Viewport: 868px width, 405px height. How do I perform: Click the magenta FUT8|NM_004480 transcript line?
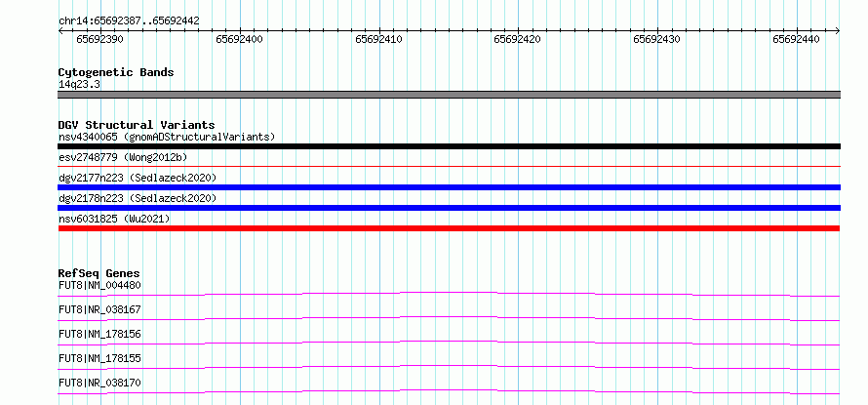tap(449, 294)
